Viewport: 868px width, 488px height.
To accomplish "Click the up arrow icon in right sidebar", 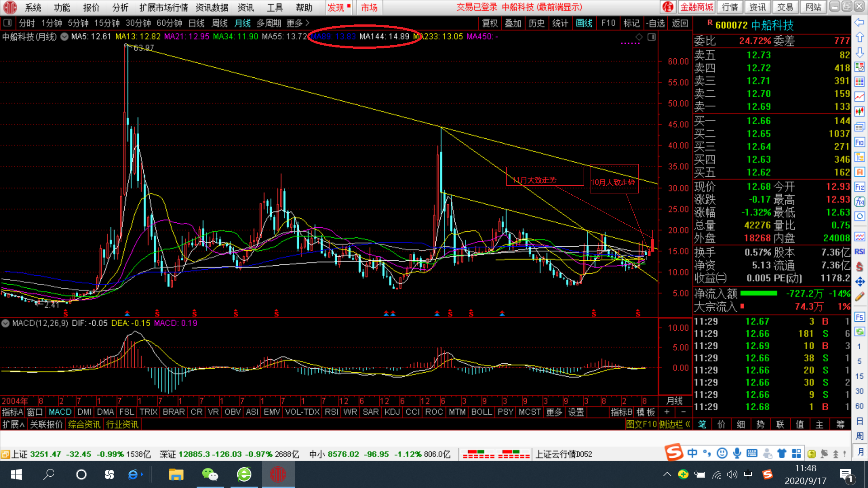I will (859, 38).
